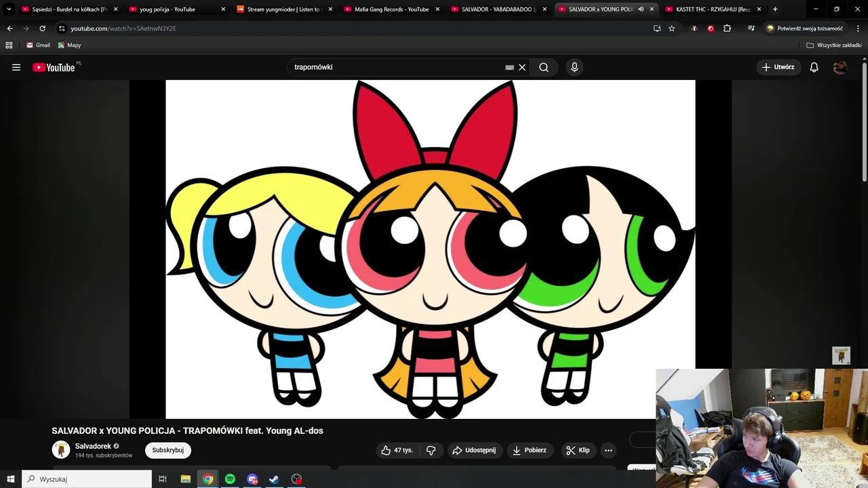Open Wszystkie zakładki folder
This screenshot has height=488, width=868.
coord(834,45)
